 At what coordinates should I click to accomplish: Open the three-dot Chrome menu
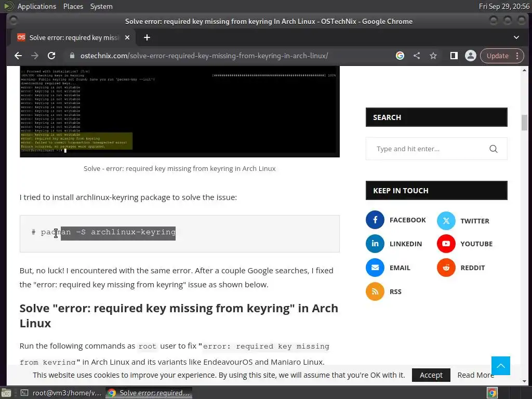click(517, 56)
